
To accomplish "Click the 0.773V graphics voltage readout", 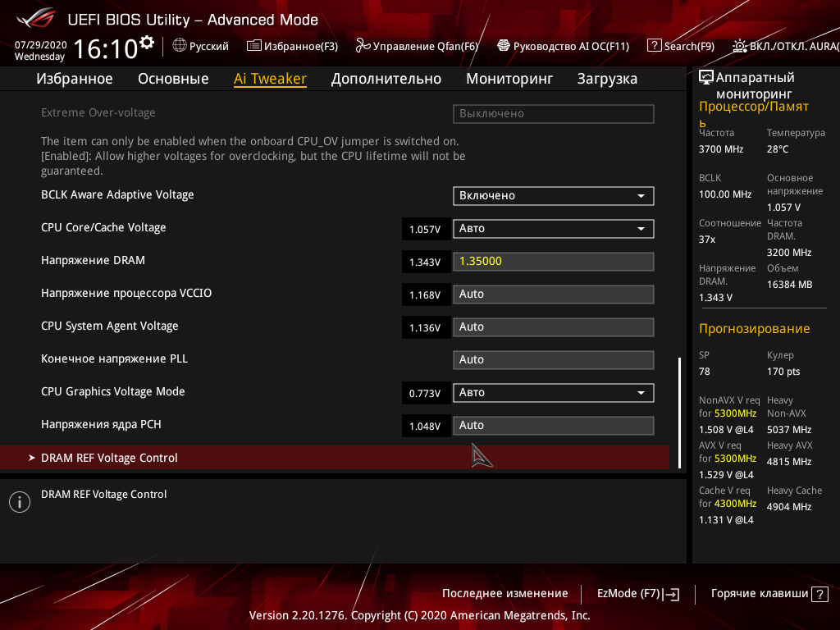I will coord(426,393).
